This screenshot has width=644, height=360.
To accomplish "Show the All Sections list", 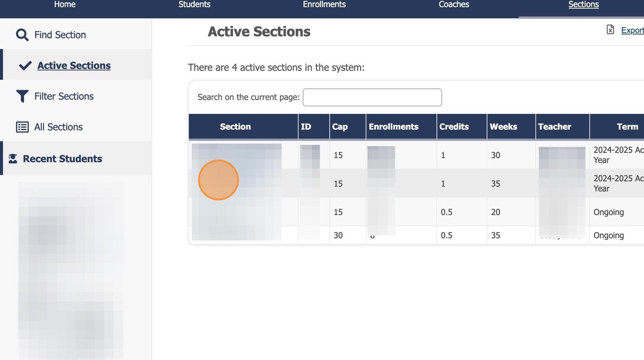I will point(58,127).
